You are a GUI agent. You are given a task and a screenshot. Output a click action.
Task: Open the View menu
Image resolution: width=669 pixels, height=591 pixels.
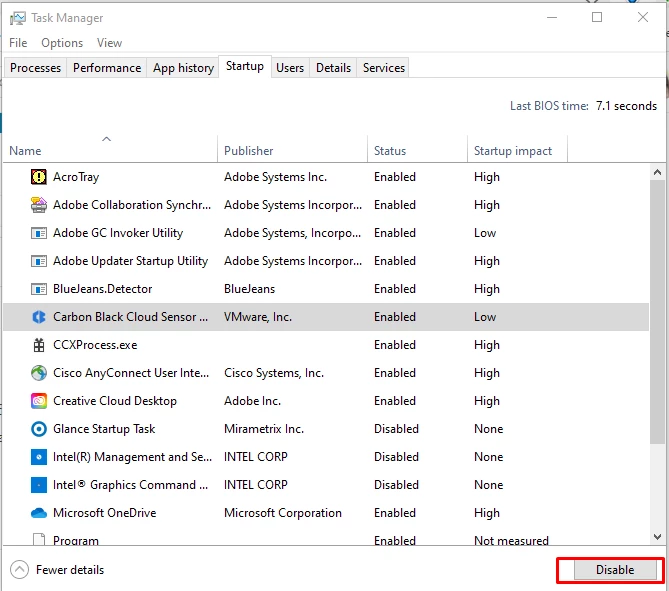pos(109,43)
